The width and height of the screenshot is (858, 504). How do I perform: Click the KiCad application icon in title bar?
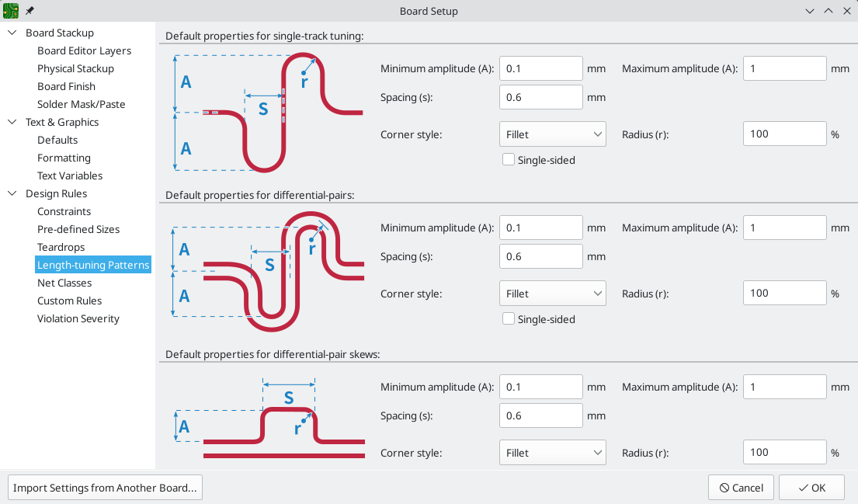pos(11,11)
